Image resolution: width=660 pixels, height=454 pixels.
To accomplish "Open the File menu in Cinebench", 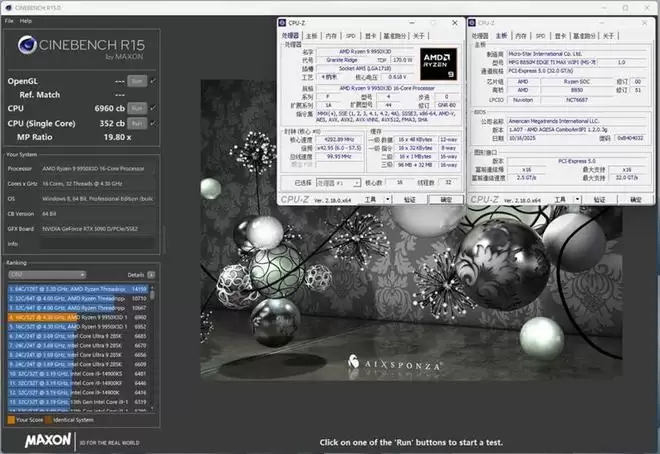I will tap(9, 20).
